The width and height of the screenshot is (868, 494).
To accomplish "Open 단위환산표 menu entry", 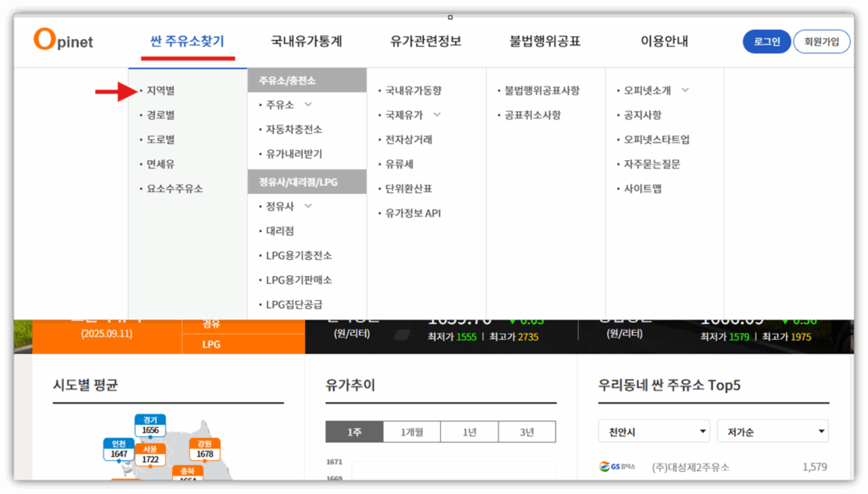I will pos(409,189).
